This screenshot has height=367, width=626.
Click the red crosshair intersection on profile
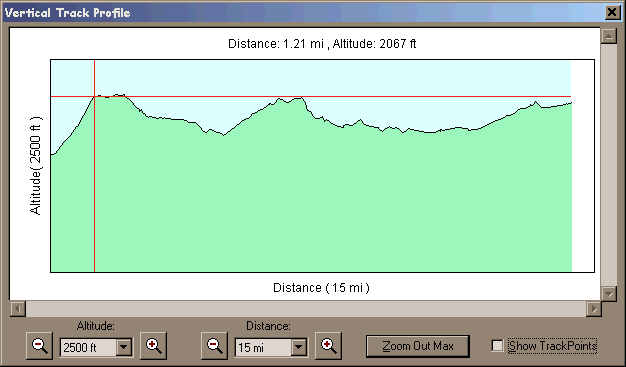click(x=94, y=96)
